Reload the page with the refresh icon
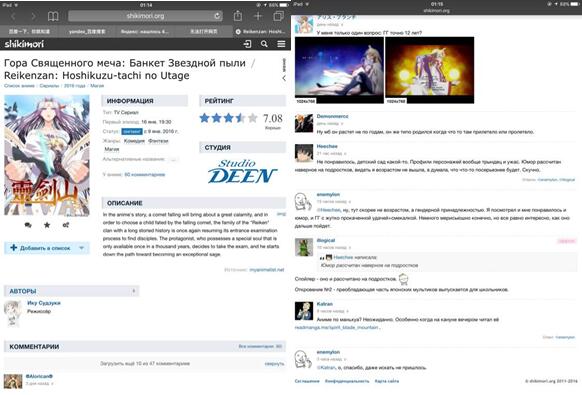Screen dimensions: 582x395 [x=217, y=16]
